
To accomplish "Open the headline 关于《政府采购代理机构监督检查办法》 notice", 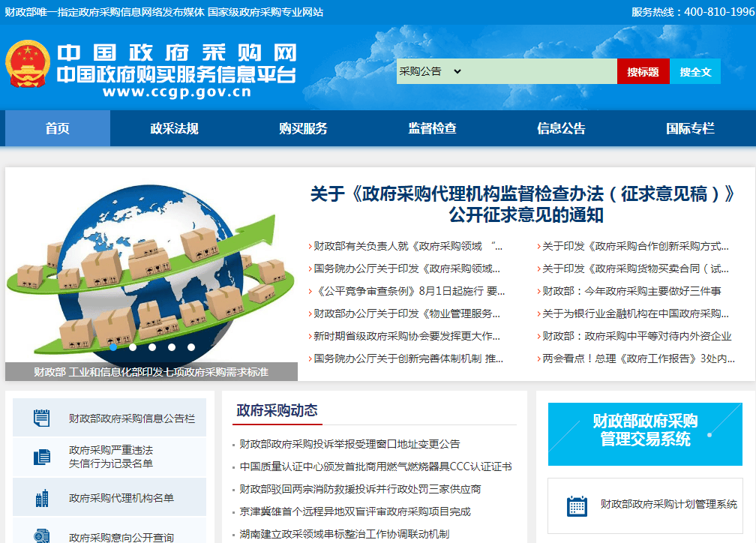I will [523, 205].
